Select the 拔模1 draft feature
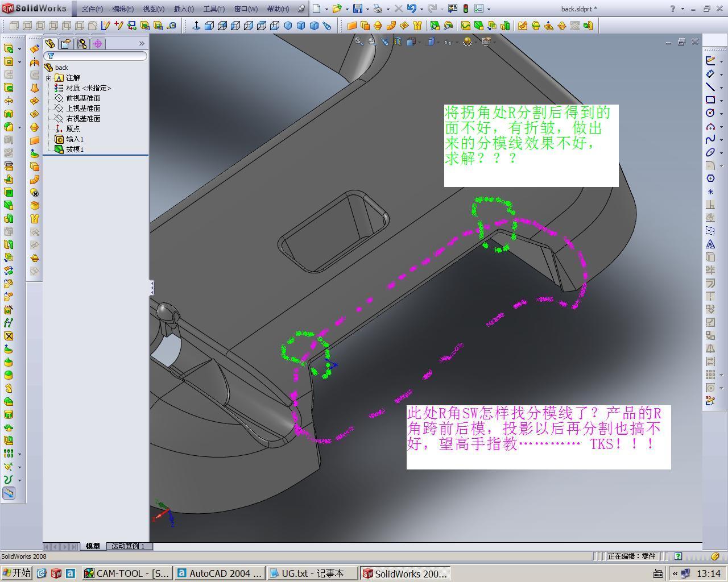 [x=69, y=149]
